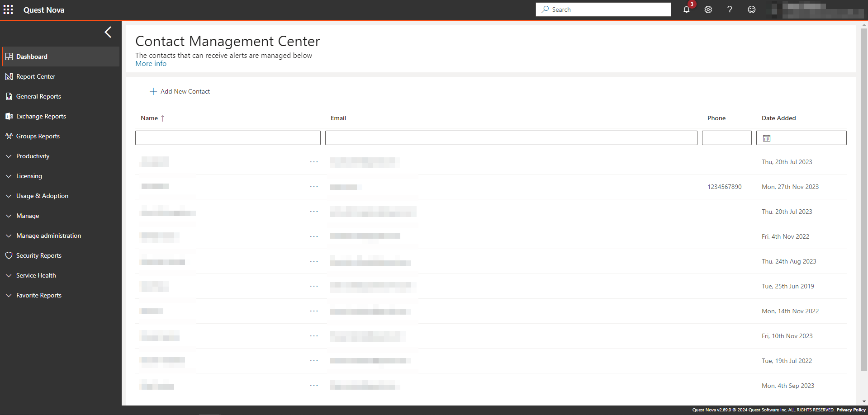
Task: Expand the Productivity section
Action: [33, 156]
